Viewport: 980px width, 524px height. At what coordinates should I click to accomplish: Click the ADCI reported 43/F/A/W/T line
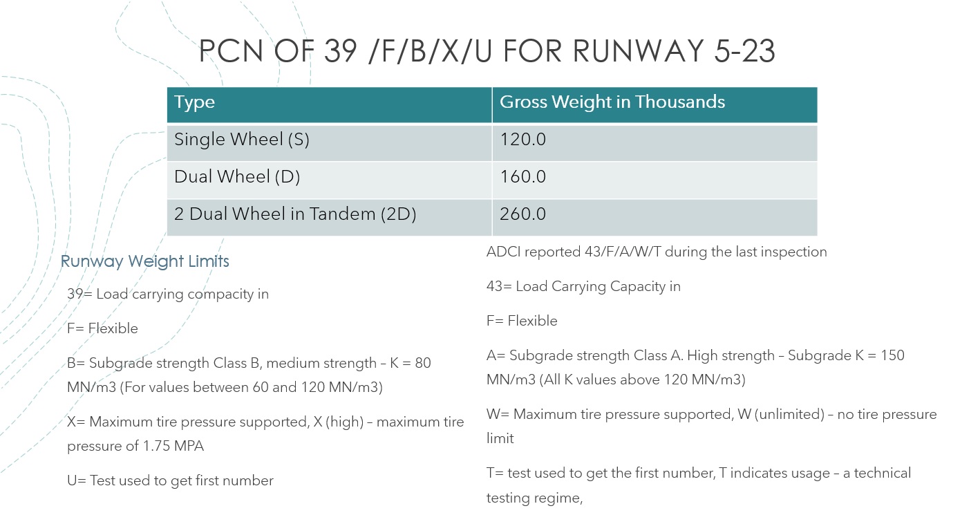pos(657,252)
